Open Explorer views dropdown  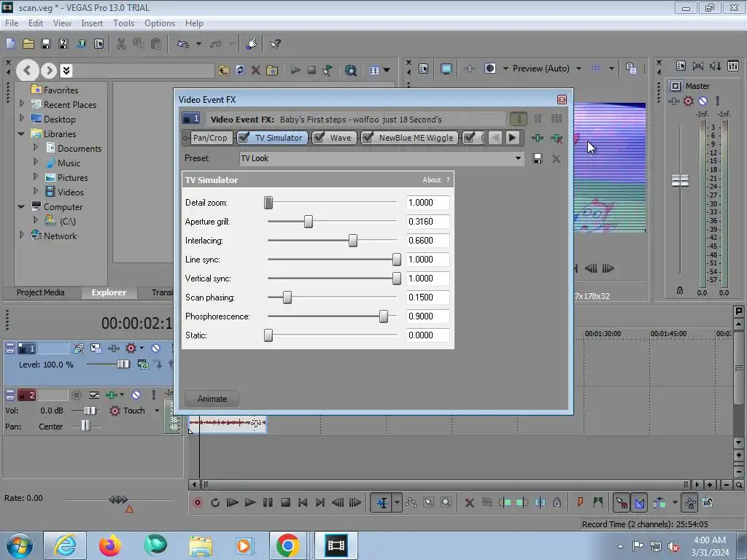tap(387, 71)
